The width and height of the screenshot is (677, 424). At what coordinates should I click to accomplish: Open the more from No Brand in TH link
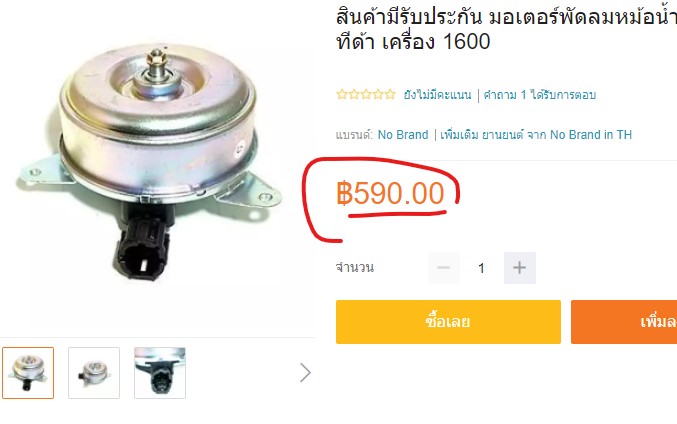[536, 135]
